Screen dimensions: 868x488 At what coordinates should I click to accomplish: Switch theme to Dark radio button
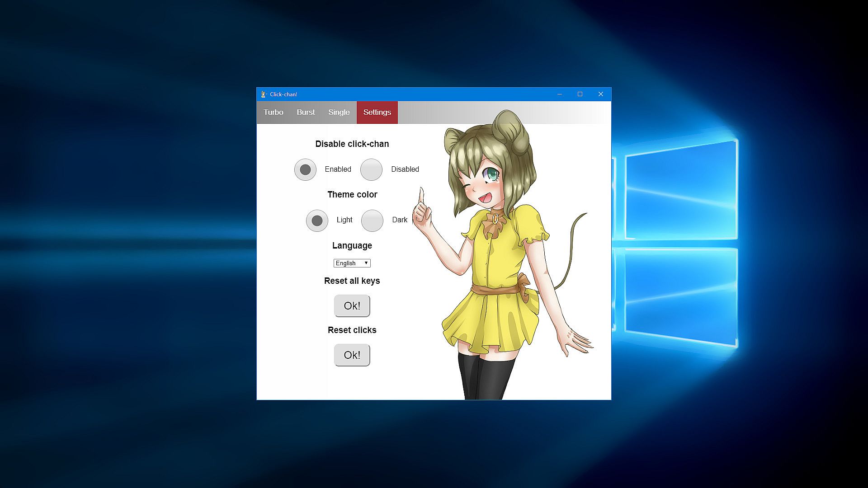372,221
